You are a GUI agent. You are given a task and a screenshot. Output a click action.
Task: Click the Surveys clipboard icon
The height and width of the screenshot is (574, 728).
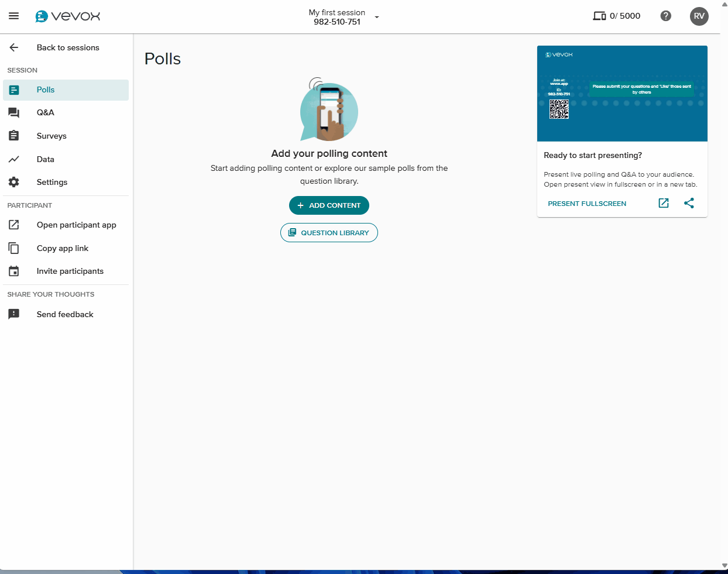point(14,135)
